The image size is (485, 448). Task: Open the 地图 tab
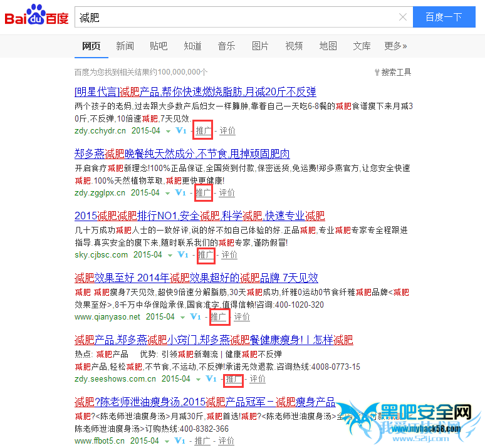click(x=328, y=46)
